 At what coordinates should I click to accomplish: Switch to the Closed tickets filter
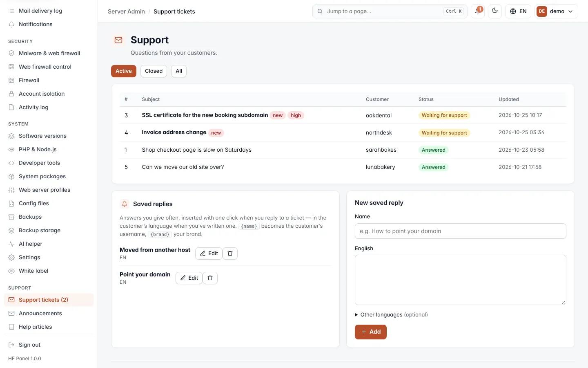point(154,71)
